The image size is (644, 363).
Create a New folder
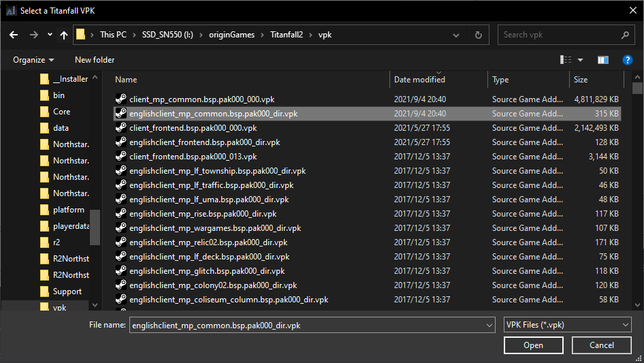(x=95, y=60)
